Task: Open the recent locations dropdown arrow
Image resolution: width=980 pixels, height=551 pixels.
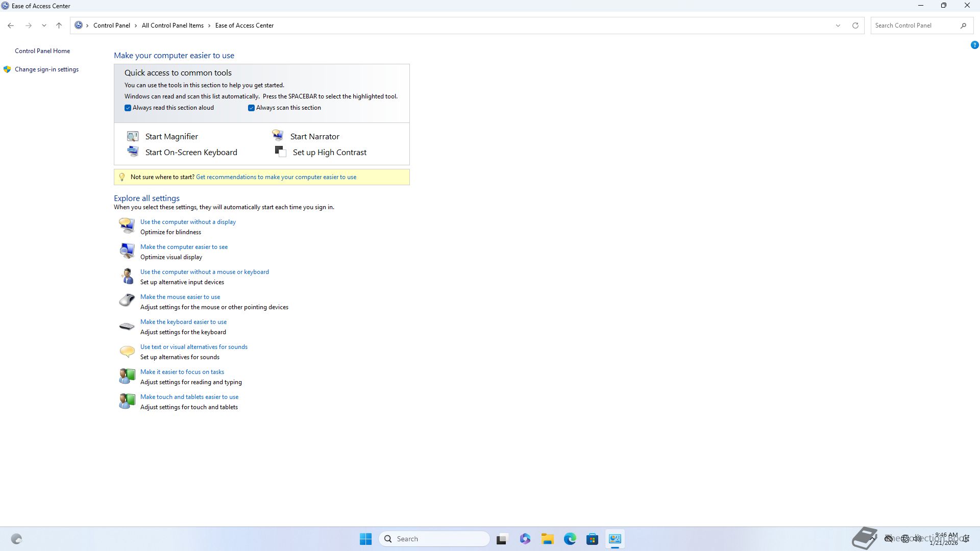Action: point(44,26)
